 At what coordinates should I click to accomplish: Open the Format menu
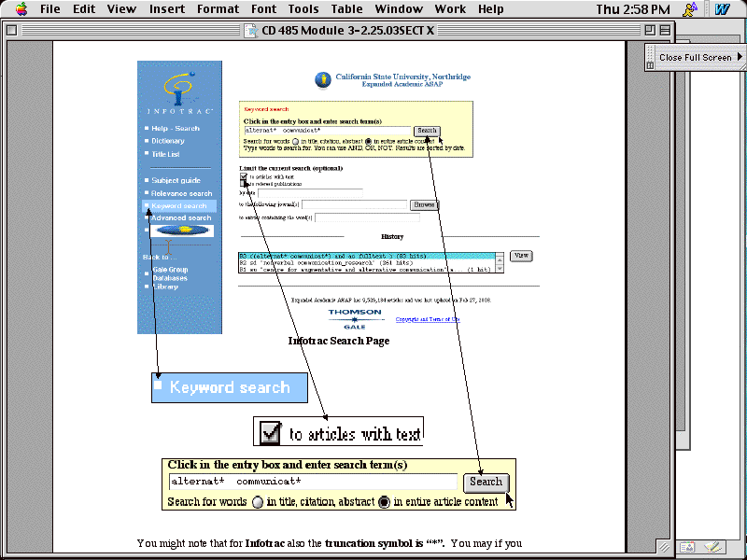click(x=218, y=9)
